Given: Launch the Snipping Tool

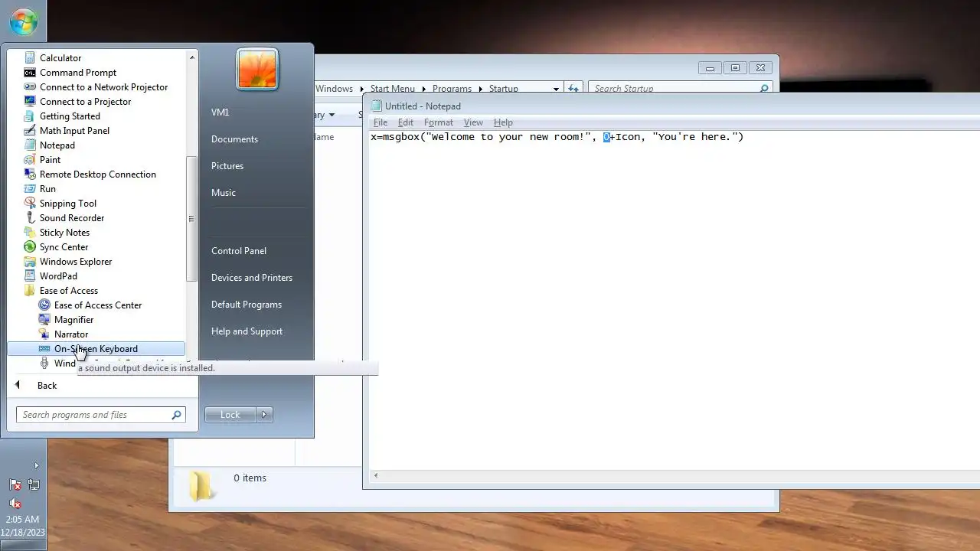Looking at the screenshot, I should click(x=68, y=204).
